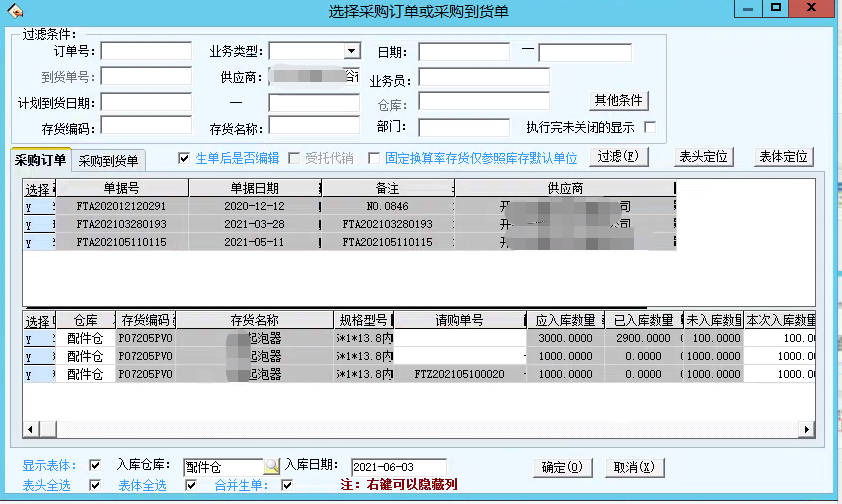Focus 存货编码 input field
This screenshot has height=504, width=842.
pyautogui.click(x=146, y=126)
